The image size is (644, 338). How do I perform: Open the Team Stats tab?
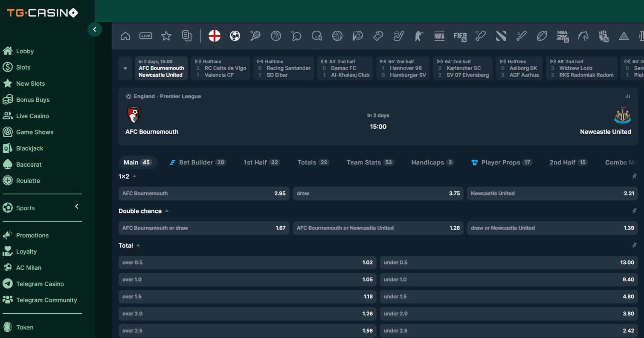pos(370,162)
